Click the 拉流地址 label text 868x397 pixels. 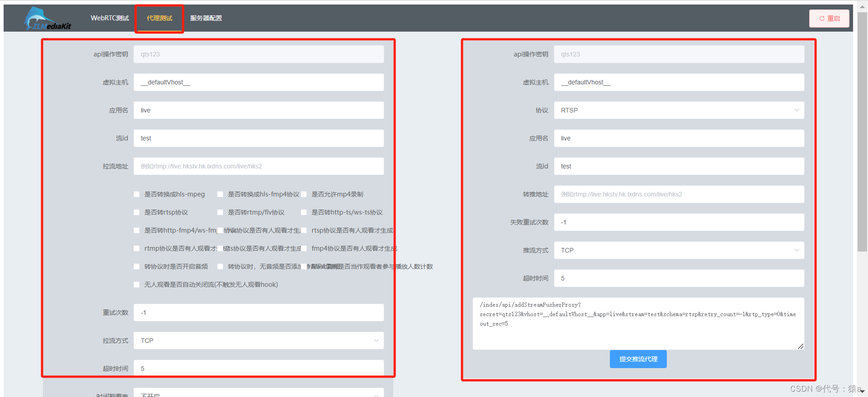(115, 166)
